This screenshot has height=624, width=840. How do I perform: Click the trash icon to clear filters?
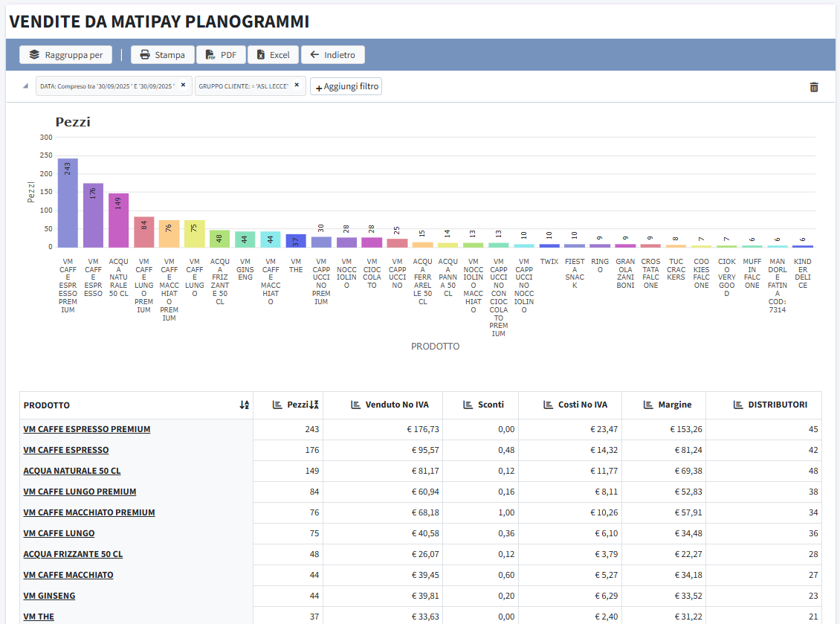(814, 87)
